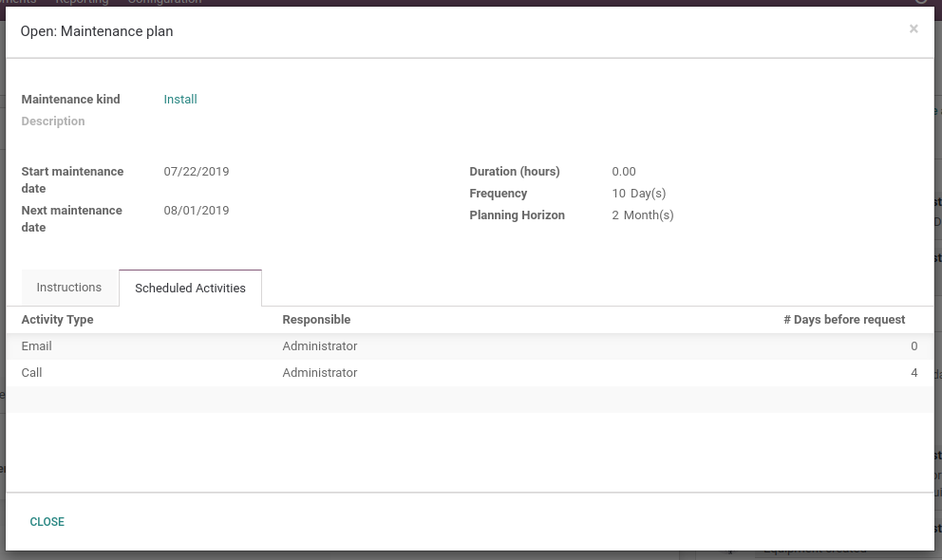Image resolution: width=942 pixels, height=560 pixels.
Task: Click the Frequency value 10 Day(s)
Action: [639, 194]
